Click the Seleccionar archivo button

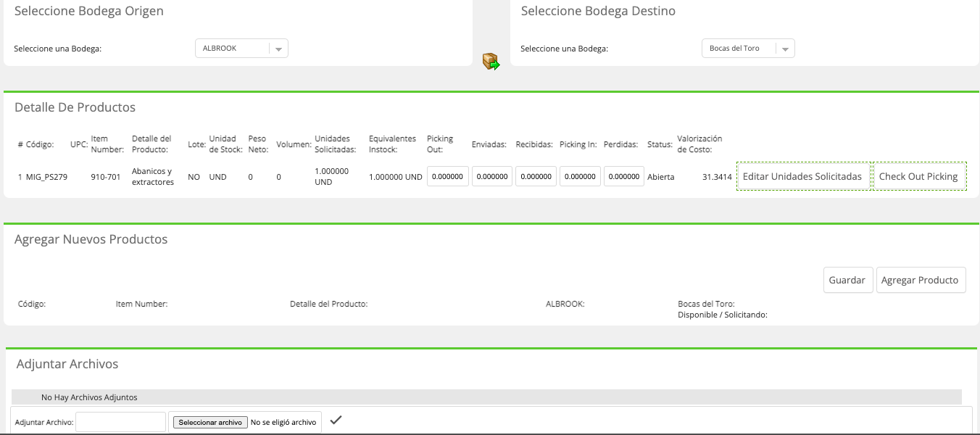(x=210, y=422)
